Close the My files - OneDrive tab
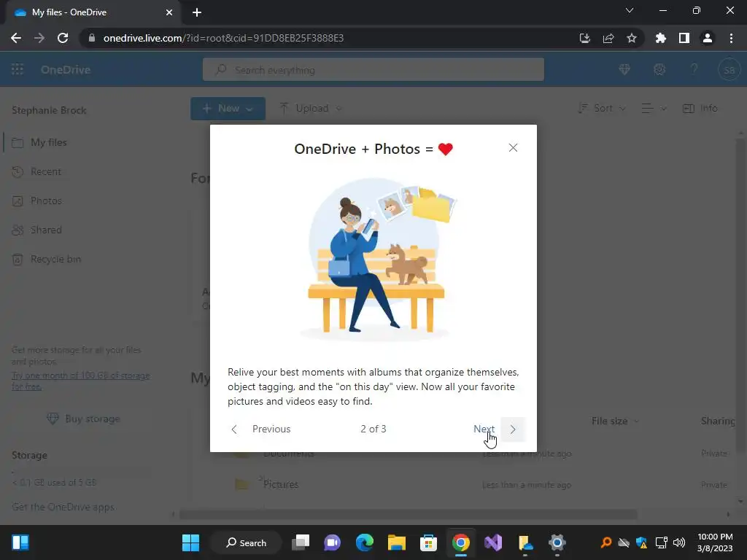Screen dimensions: 747x560 pos(169,12)
